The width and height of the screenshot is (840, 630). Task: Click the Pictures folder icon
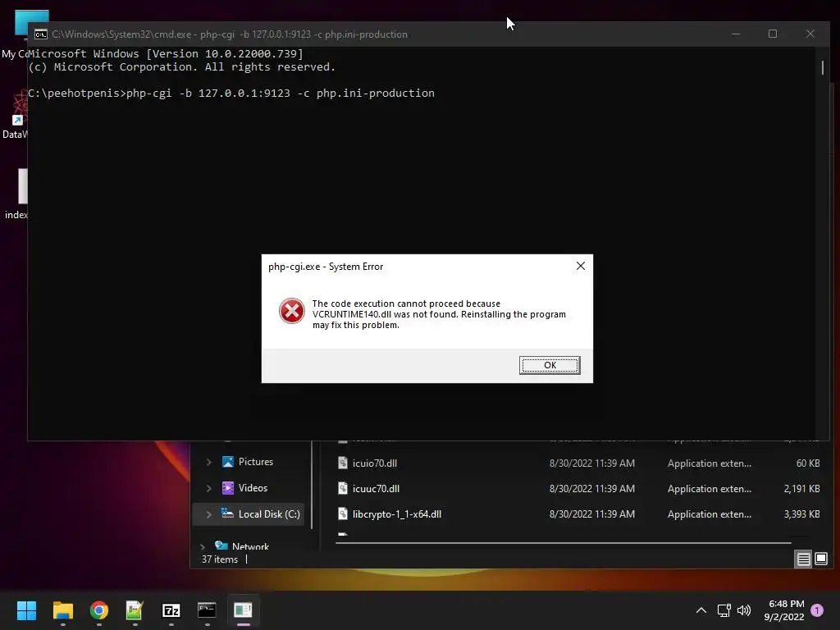[x=228, y=462]
